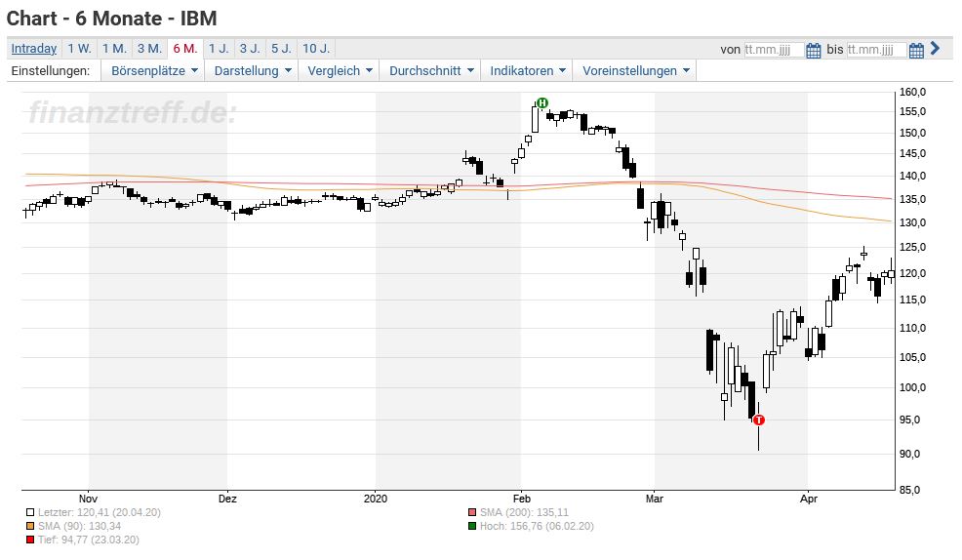Select the 10 J. time range tab
Image resolution: width=962 pixels, height=560 pixels.
coord(316,49)
